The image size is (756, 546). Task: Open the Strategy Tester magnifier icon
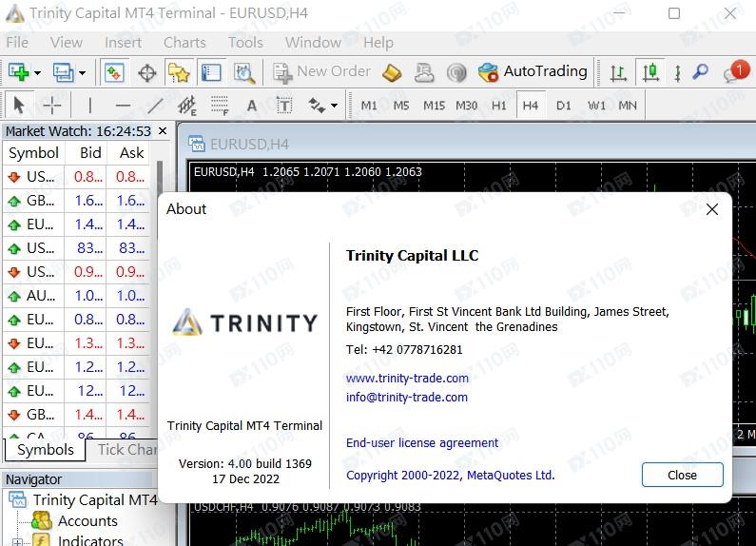[x=244, y=72]
